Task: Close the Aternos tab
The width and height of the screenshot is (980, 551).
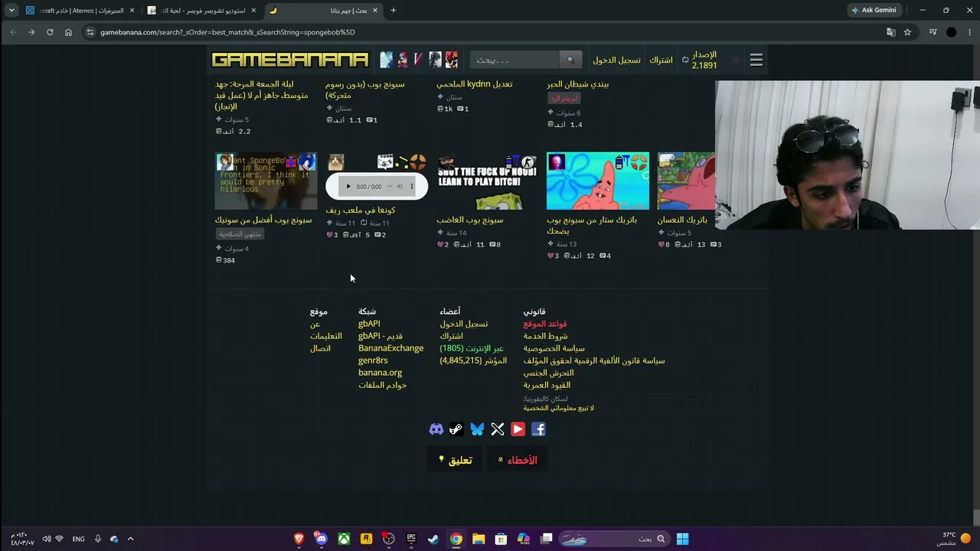Action: (132, 11)
